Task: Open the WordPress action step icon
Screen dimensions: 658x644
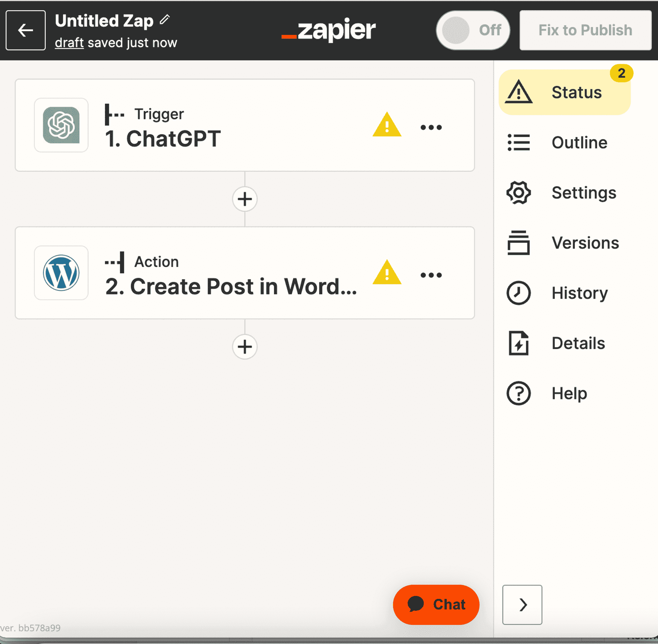Action: point(61,273)
